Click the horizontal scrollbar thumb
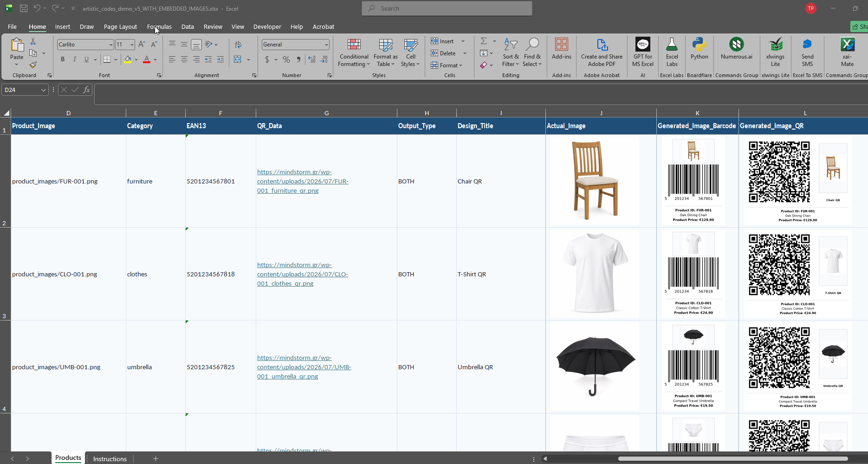 point(733,459)
